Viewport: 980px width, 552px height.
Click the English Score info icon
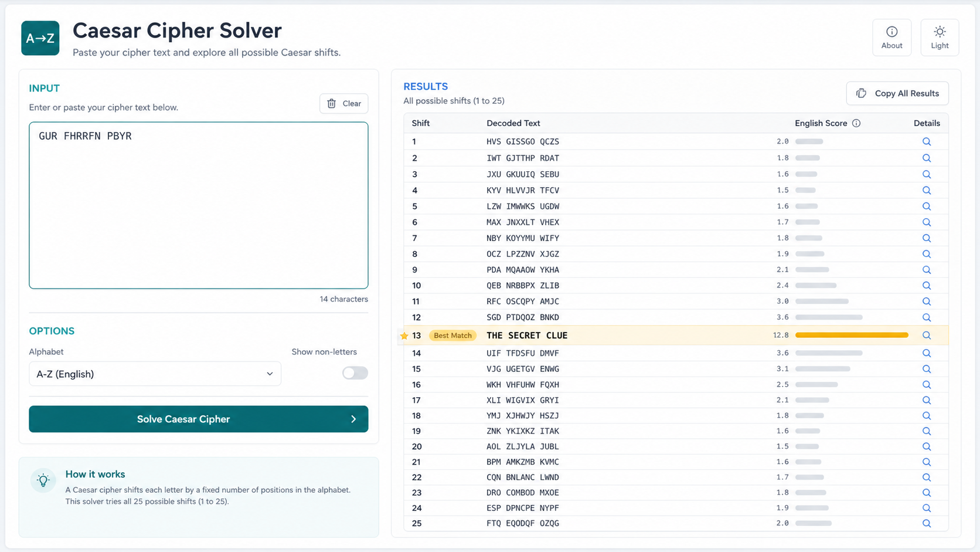point(856,123)
